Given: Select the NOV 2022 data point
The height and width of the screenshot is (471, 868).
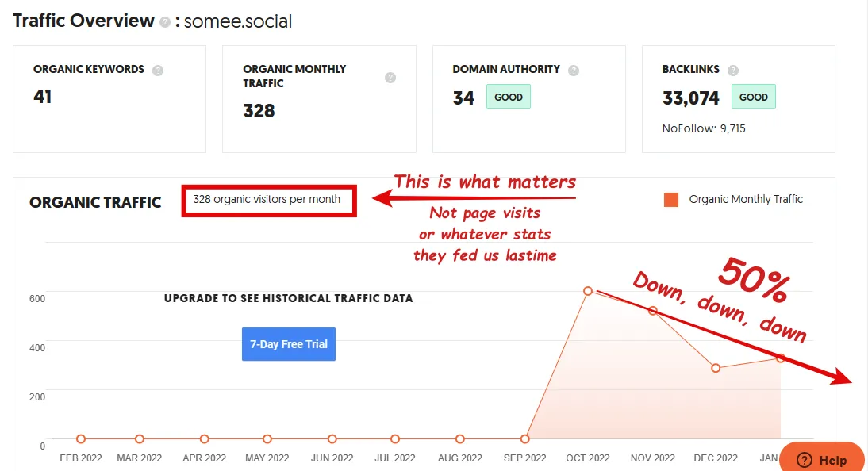Looking at the screenshot, I should [653, 311].
